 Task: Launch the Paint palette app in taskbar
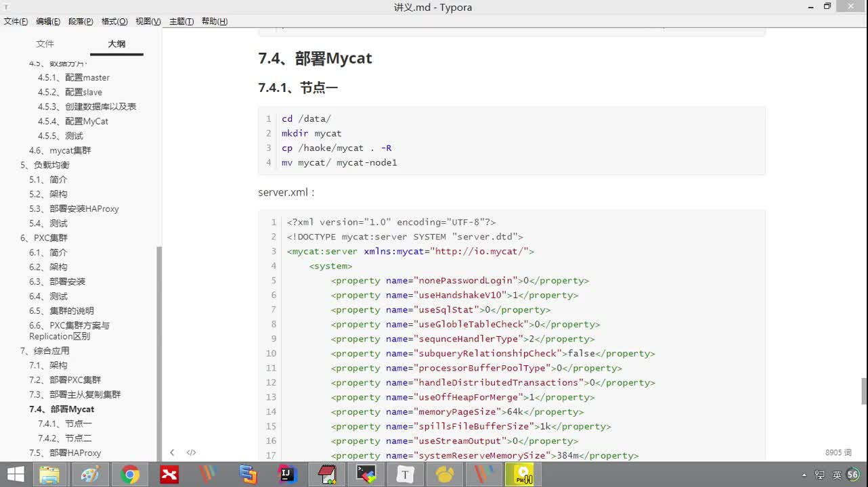pyautogui.click(x=89, y=475)
